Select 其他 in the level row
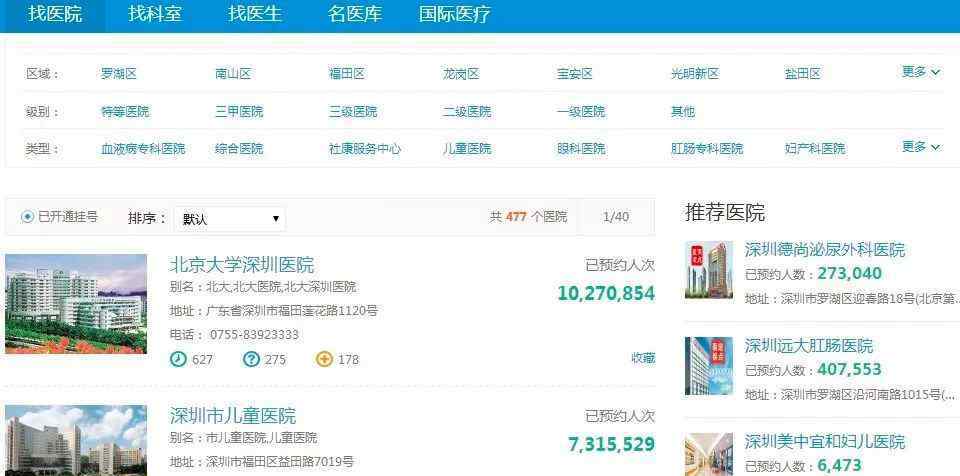 683,112
